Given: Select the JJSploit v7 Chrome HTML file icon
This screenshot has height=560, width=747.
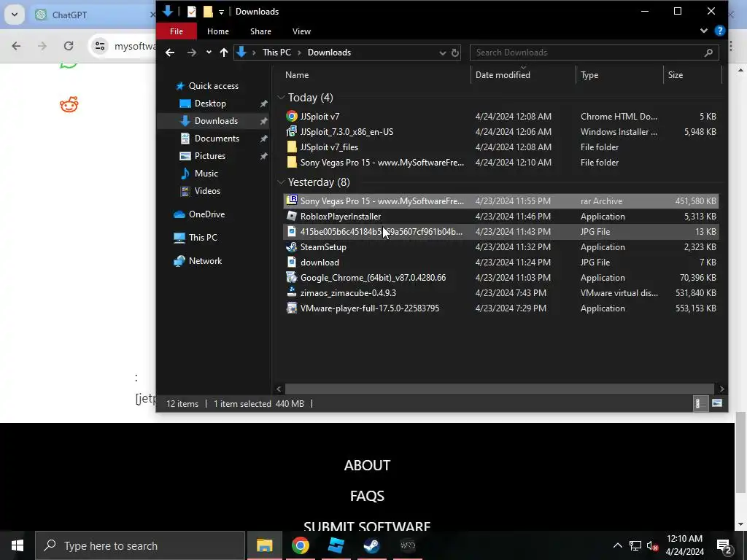Looking at the screenshot, I should click(292, 116).
